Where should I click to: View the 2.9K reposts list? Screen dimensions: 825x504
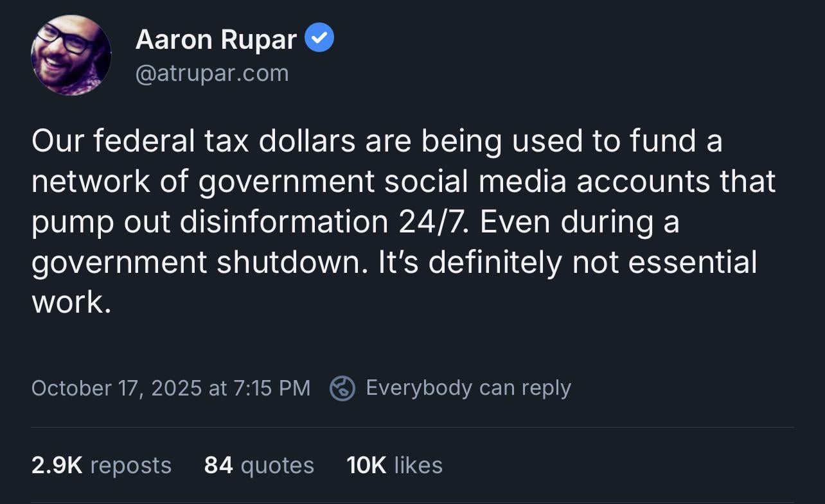click(x=101, y=465)
